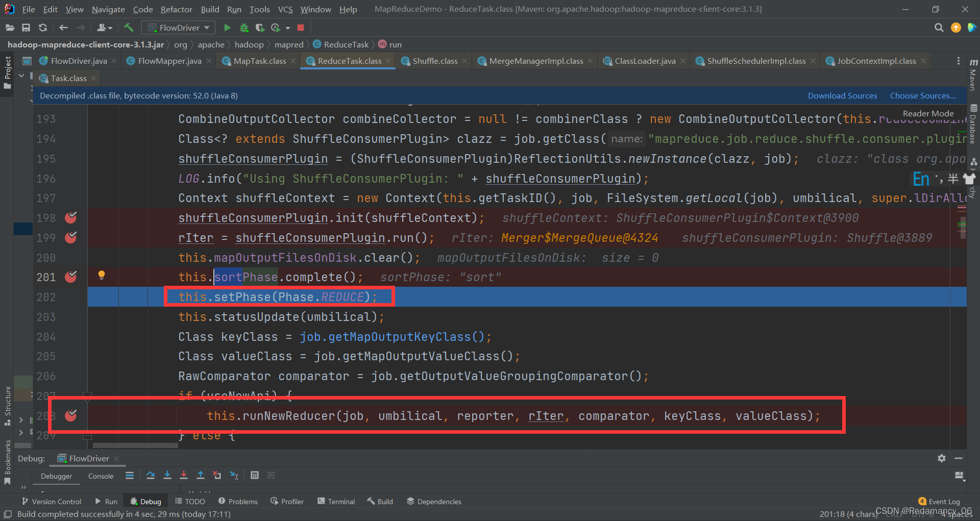
Task: Toggle the Structure tool window
Action: point(7,406)
